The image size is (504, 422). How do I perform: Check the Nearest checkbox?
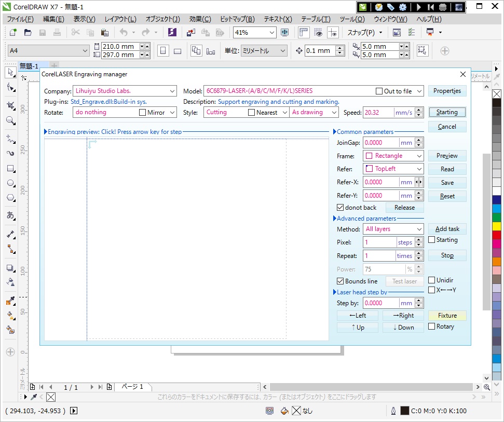click(251, 113)
